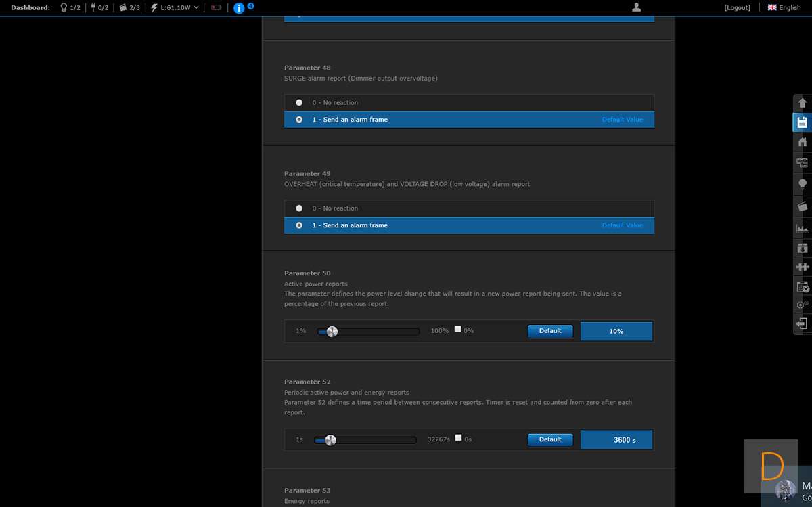Open the Home icon in the sidebar
Screen dimensions: 812x507
click(x=803, y=142)
